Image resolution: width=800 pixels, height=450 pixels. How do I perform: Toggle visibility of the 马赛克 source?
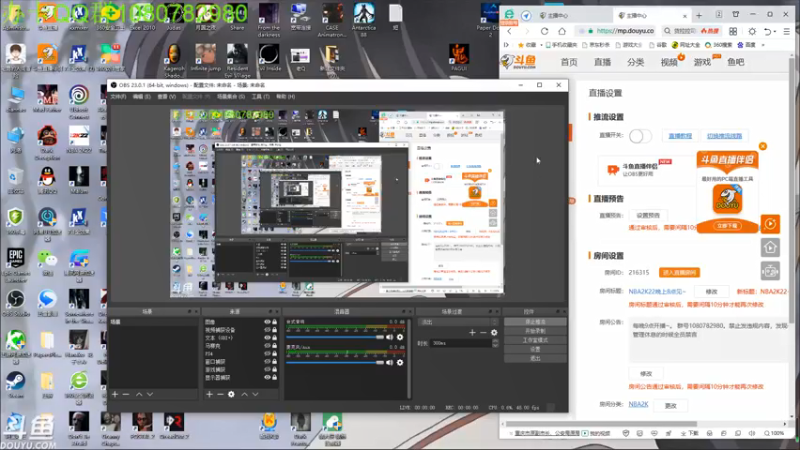pos(267,345)
